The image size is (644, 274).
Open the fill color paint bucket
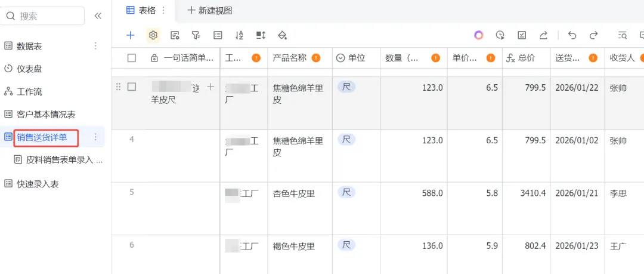tap(283, 35)
